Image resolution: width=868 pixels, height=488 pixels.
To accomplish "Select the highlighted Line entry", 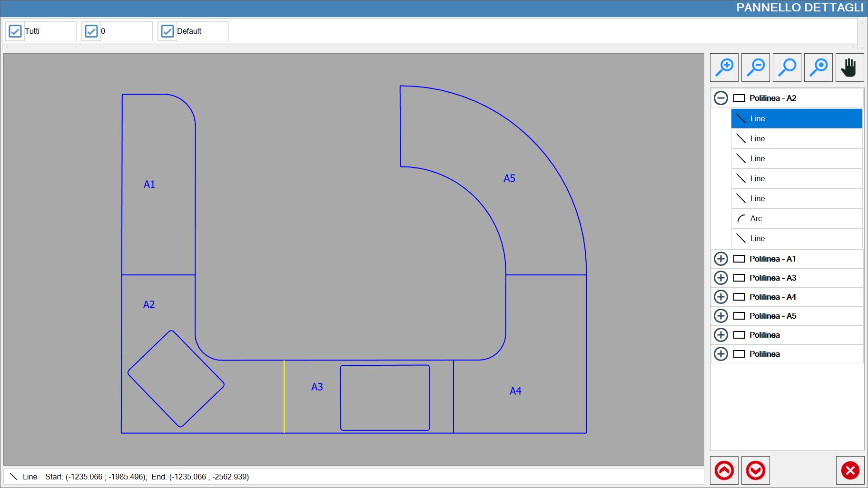I will 797,118.
